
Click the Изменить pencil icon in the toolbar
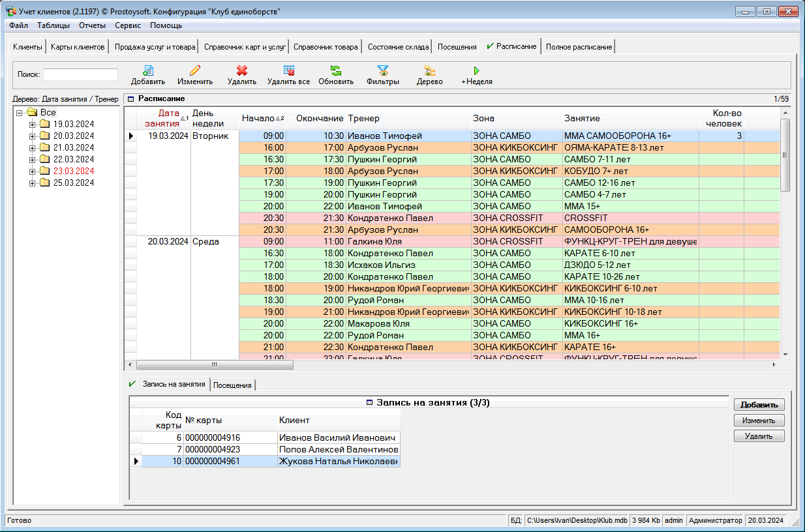tap(195, 70)
